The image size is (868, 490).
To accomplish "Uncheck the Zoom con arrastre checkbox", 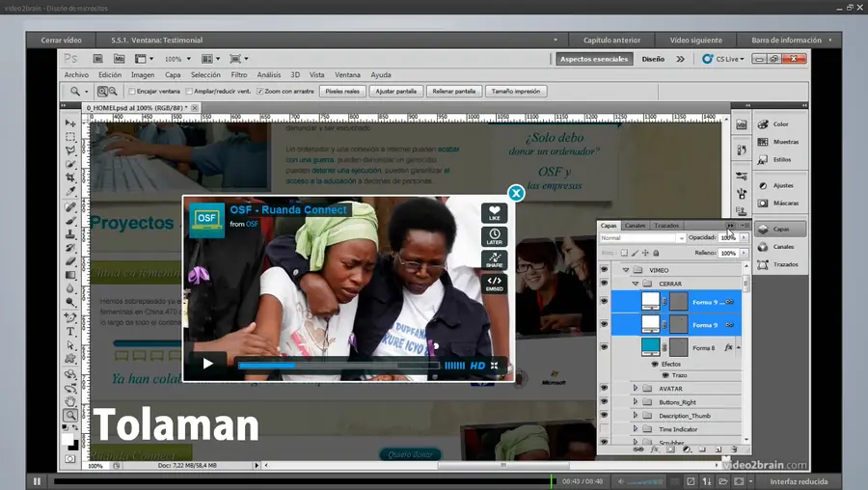I will coord(260,92).
